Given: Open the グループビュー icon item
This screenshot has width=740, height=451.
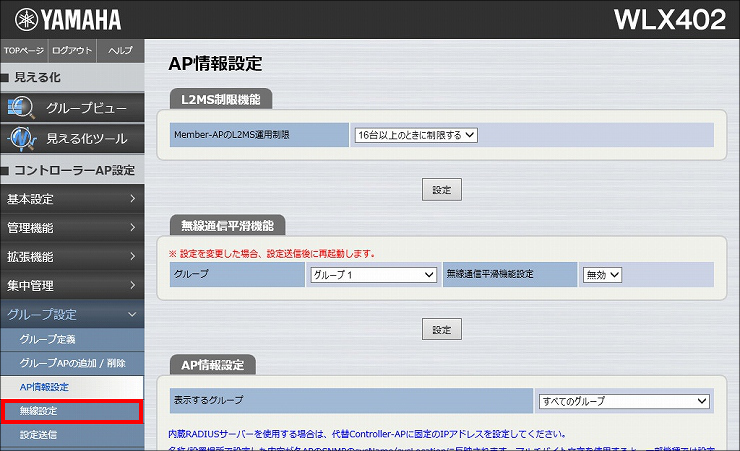Looking at the screenshot, I should [x=72, y=108].
